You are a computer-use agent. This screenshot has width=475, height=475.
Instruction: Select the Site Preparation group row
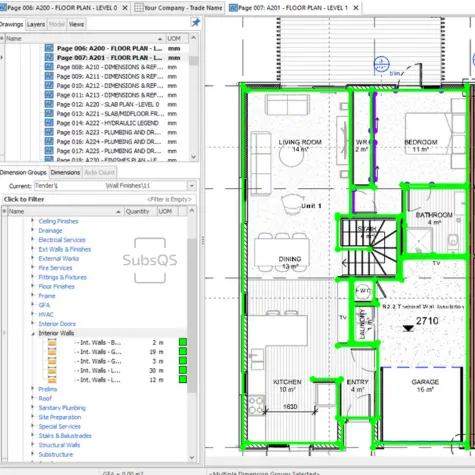tap(60, 417)
